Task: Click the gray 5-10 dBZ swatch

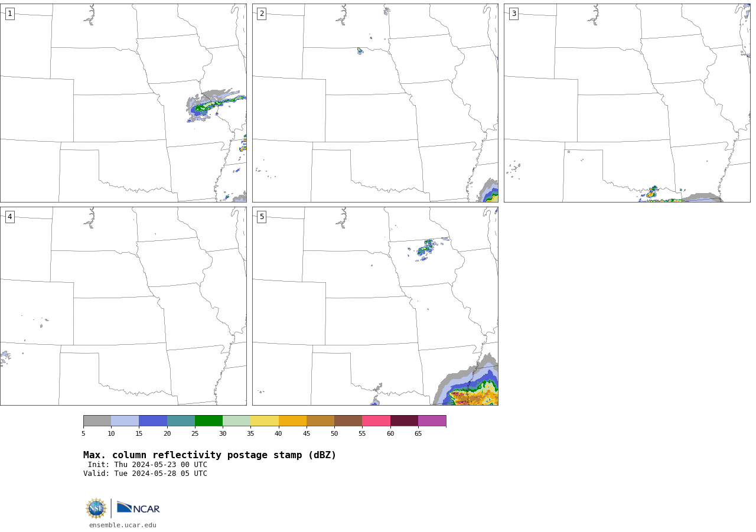Action: click(97, 421)
